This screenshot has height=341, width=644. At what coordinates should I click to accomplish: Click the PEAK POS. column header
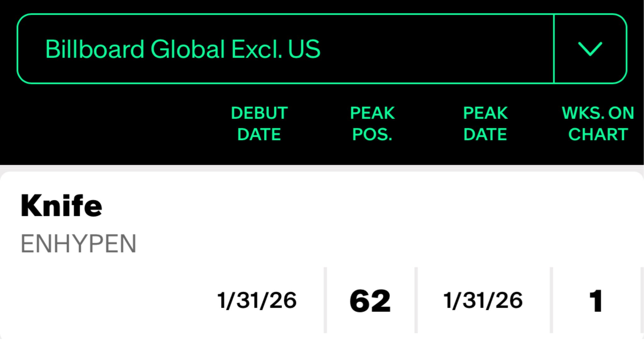[x=372, y=124]
